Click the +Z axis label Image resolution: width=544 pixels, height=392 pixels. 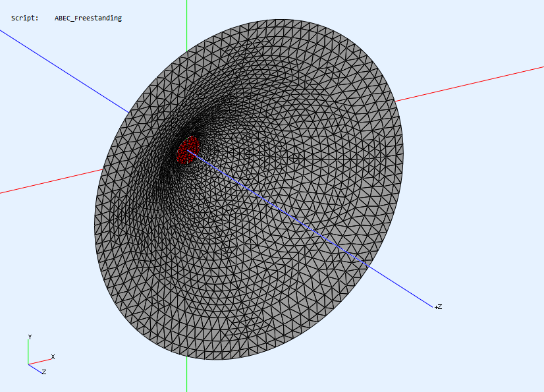[x=438, y=306]
